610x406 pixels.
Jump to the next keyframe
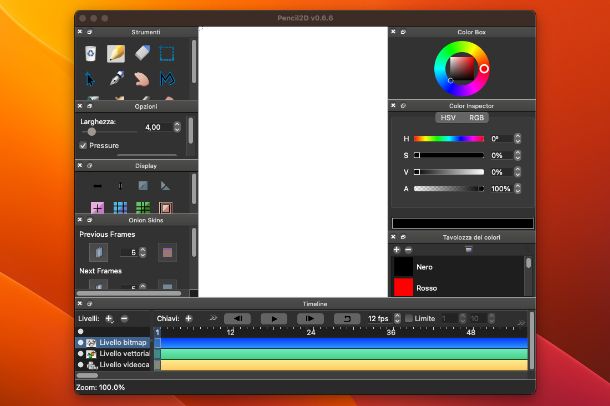tap(310, 318)
